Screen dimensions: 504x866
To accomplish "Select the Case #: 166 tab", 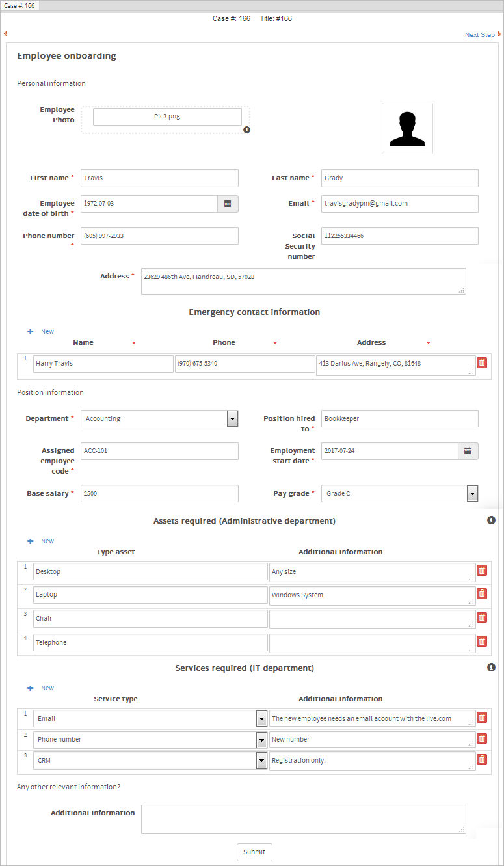I will (20, 5).
